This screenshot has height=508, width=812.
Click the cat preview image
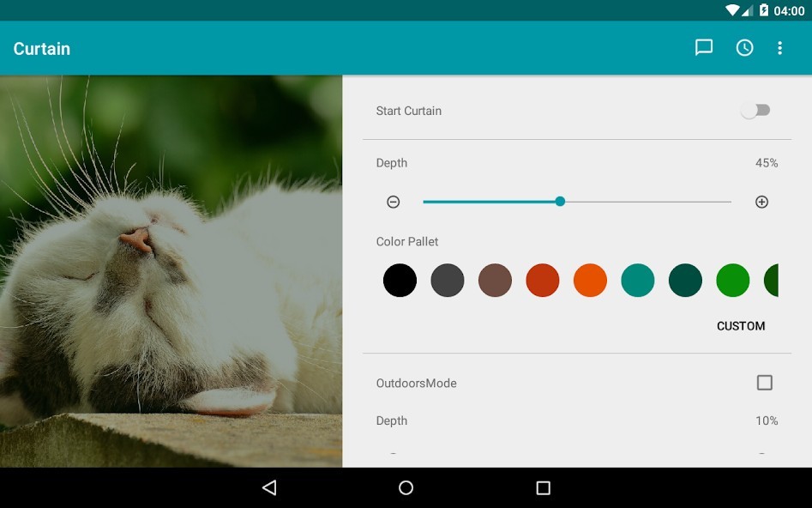click(x=171, y=271)
